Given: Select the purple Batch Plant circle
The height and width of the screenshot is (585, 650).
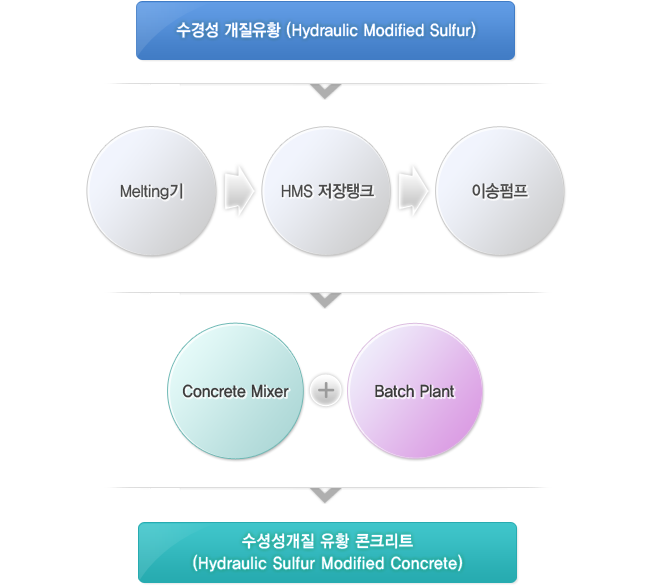Looking at the screenshot, I should 415,391.
